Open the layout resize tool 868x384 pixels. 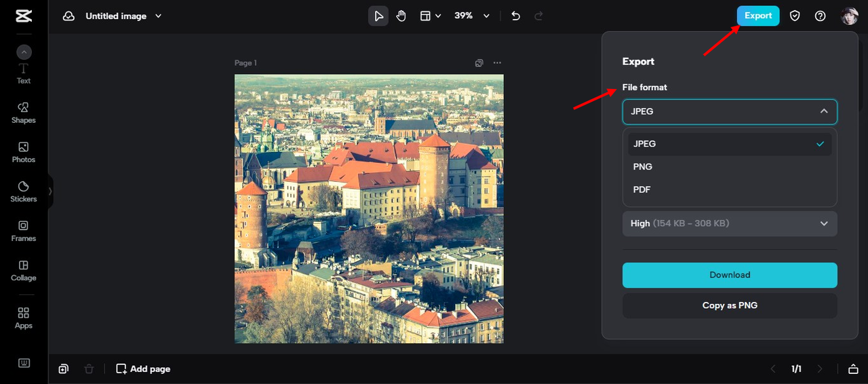pyautogui.click(x=425, y=16)
